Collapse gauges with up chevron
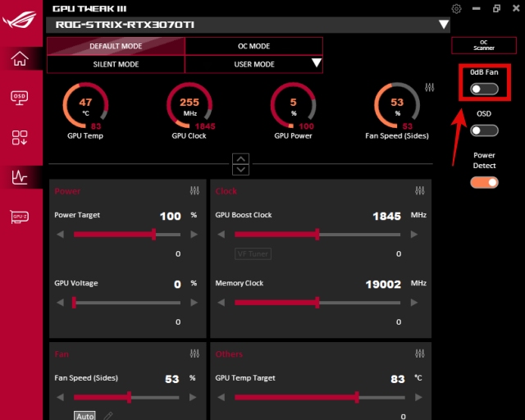Viewport: 525px width, 420px height. (x=240, y=159)
